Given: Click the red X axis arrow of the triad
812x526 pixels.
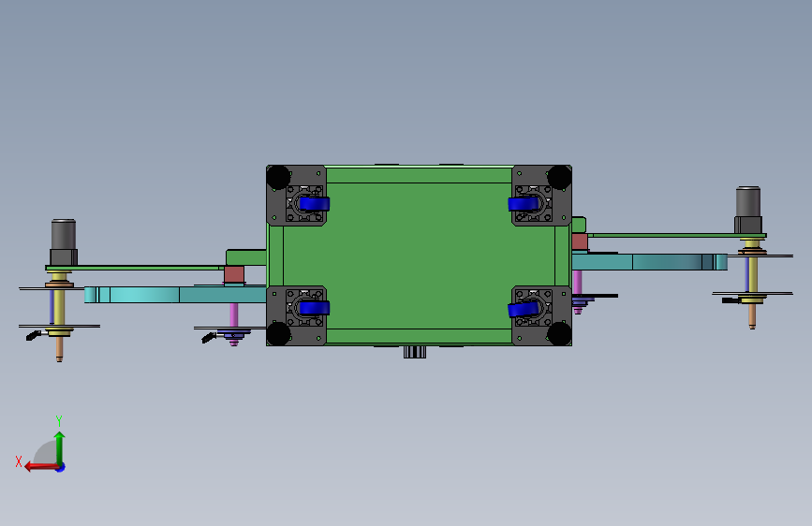Looking at the screenshot, I should pyautogui.click(x=40, y=466).
